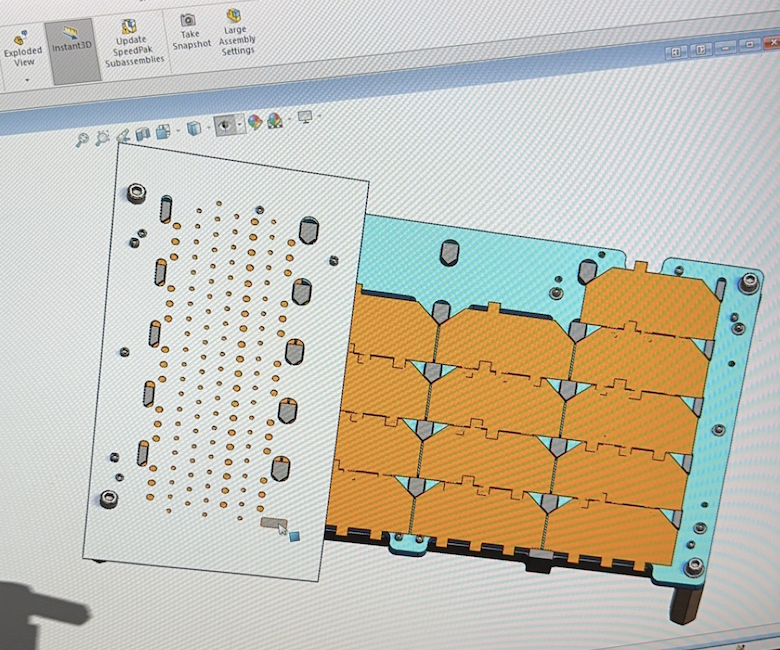Viewport: 780px width, 650px height.
Task: Select the gray rectangle at the cursor
Action: [274, 523]
